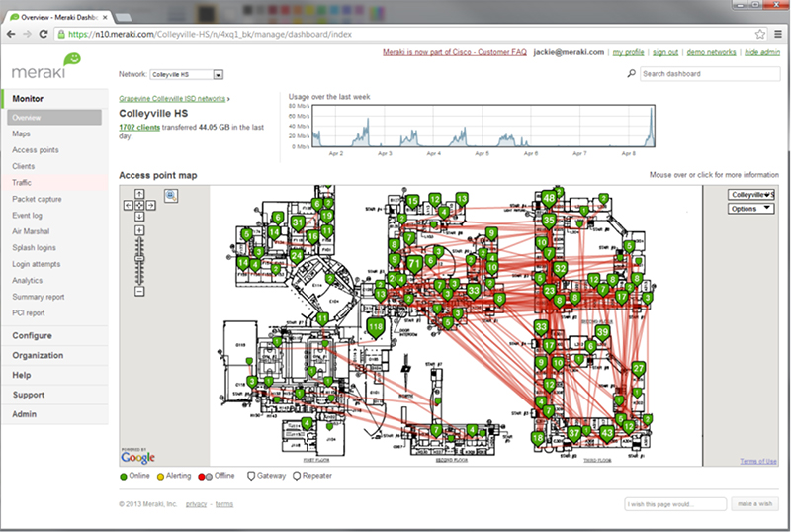Viewport: 791px width, 532px height.
Task: Open Packet capture page
Action: pyautogui.click(x=37, y=199)
